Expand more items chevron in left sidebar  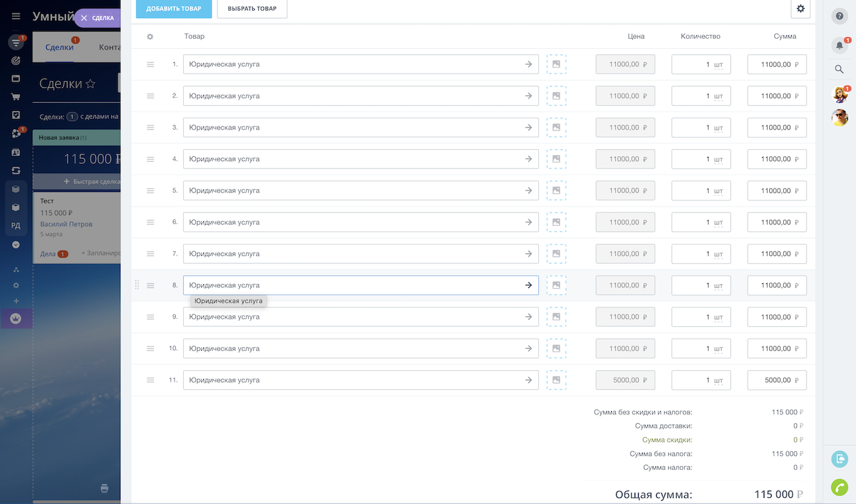(16, 245)
